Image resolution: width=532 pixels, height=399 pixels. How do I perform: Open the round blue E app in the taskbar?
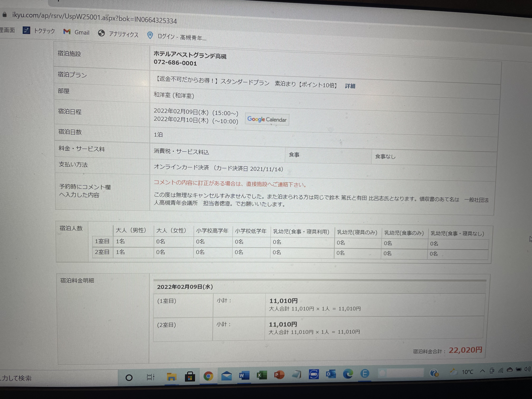(x=365, y=374)
